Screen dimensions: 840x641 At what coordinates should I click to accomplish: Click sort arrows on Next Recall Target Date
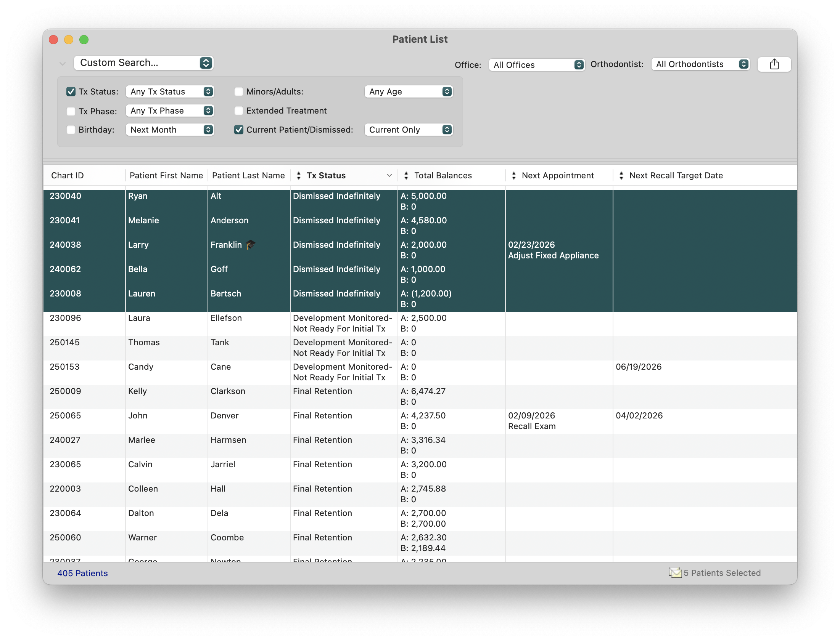[x=621, y=176]
